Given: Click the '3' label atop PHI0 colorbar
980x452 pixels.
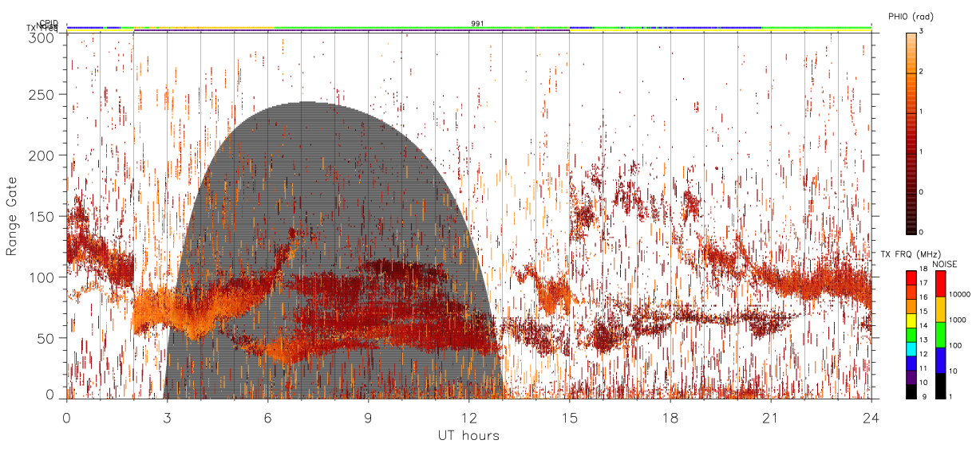Looking at the screenshot, I should point(921,31).
